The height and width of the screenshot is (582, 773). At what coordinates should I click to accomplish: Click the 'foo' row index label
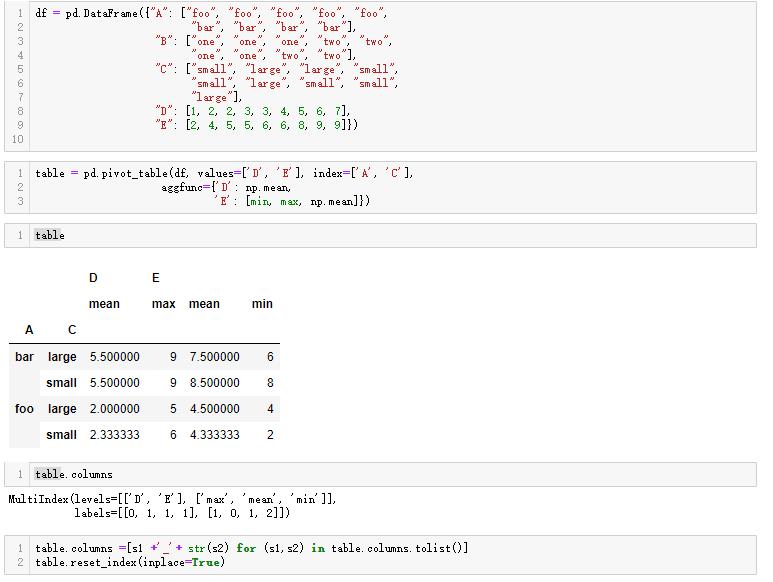pos(24,409)
